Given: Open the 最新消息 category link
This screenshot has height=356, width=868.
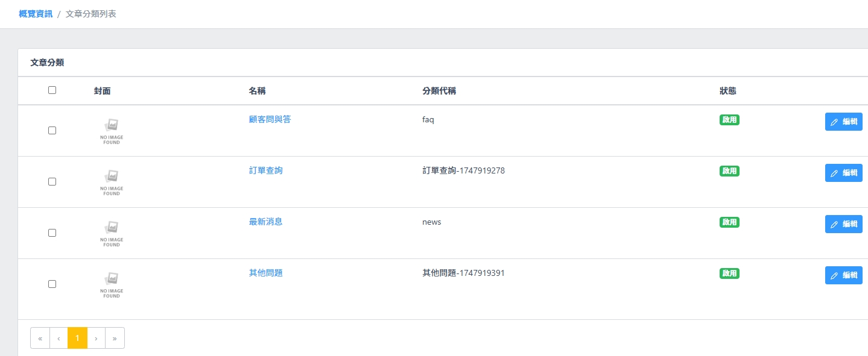Looking at the screenshot, I should (x=265, y=222).
